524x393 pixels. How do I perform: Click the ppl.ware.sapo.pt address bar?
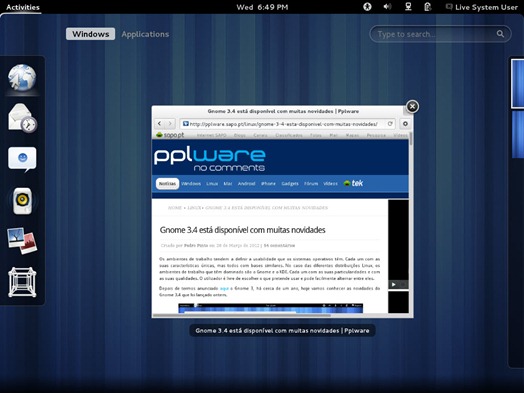pyautogui.click(x=287, y=124)
